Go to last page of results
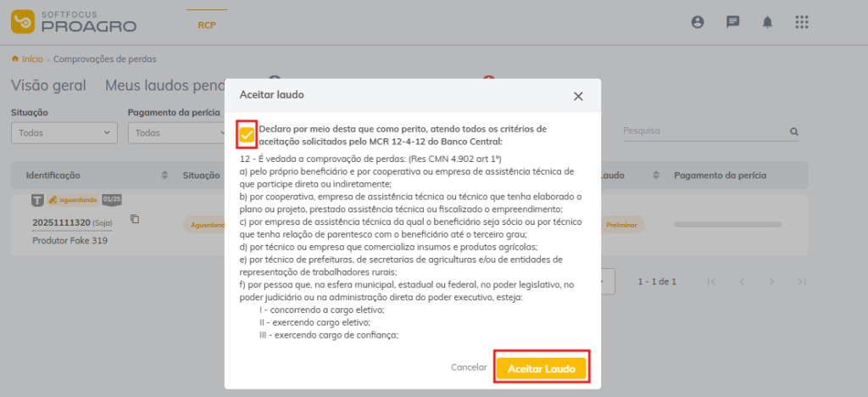 click(x=800, y=281)
